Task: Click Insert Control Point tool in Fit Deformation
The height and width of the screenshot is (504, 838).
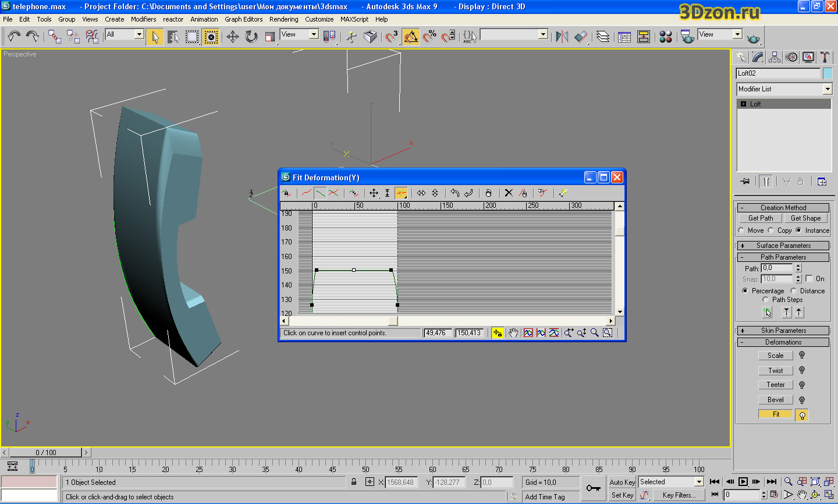Action: [x=401, y=193]
